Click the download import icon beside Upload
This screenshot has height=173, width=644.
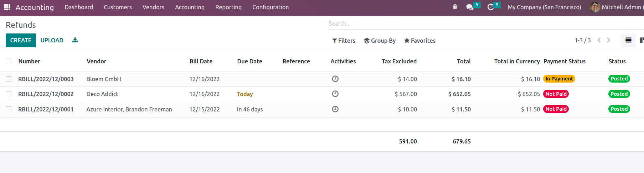click(75, 40)
